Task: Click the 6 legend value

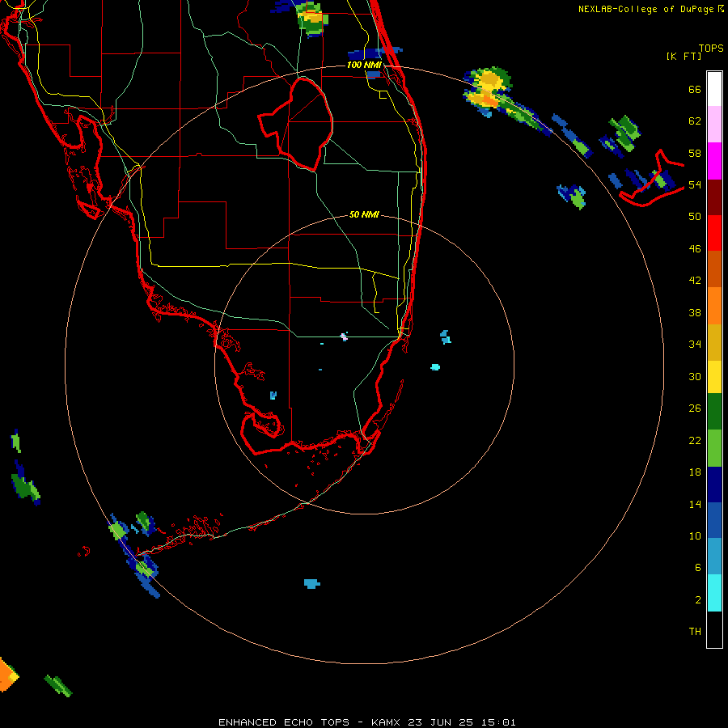Action: [697, 567]
